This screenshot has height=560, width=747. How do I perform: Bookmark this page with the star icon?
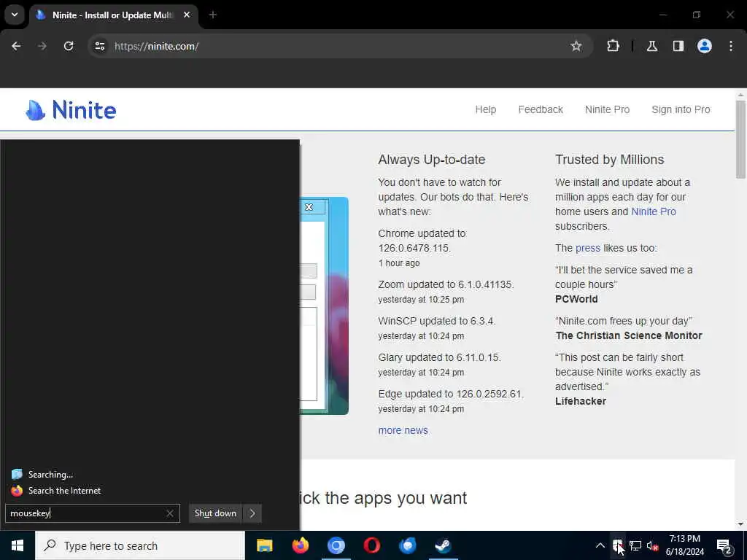pyautogui.click(x=576, y=46)
